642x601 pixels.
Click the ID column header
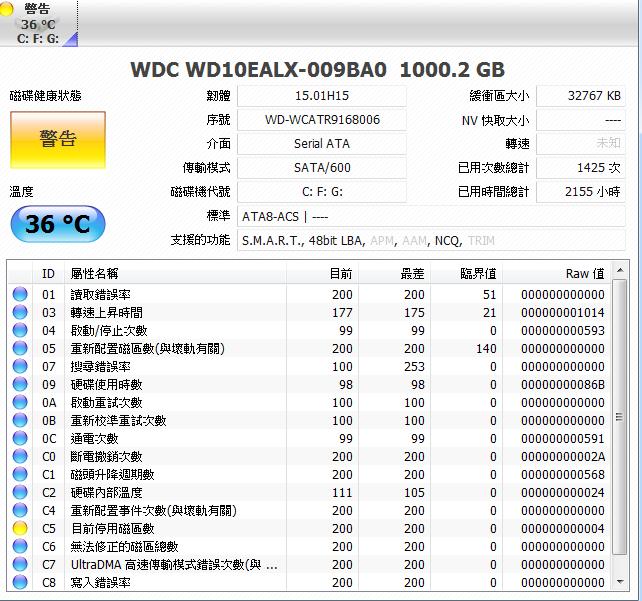tap(48, 273)
